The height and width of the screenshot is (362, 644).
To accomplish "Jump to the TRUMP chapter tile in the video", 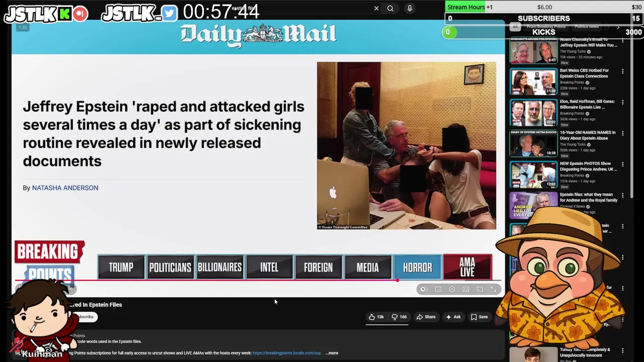I will 121,267.
